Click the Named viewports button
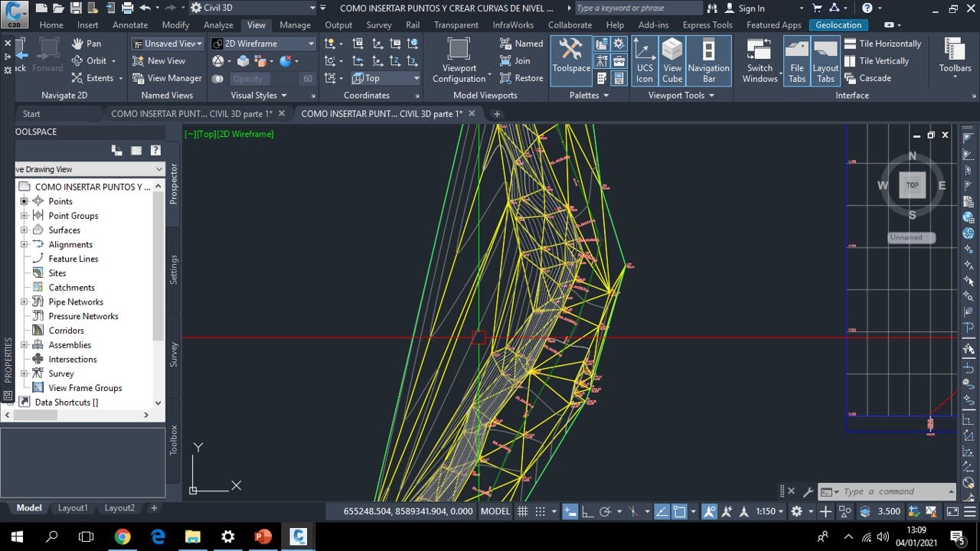The image size is (980, 551). pyautogui.click(x=521, y=44)
